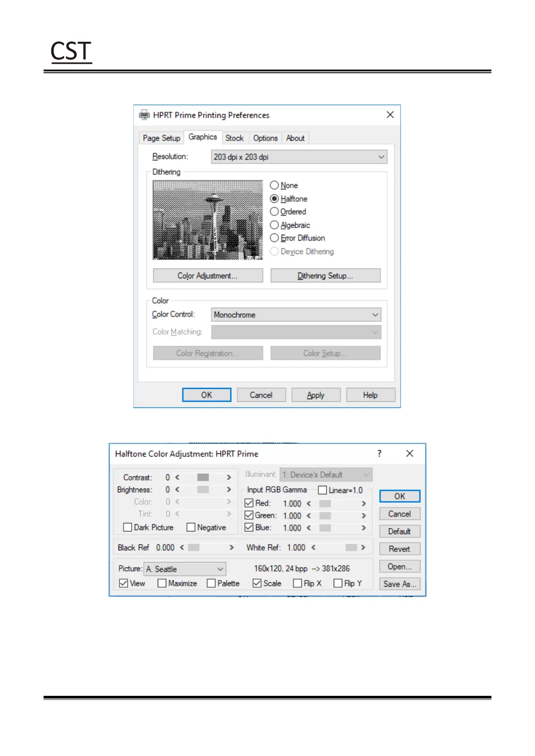The image size is (535, 756).
Task: Click the Save As... button
Action: (x=400, y=584)
